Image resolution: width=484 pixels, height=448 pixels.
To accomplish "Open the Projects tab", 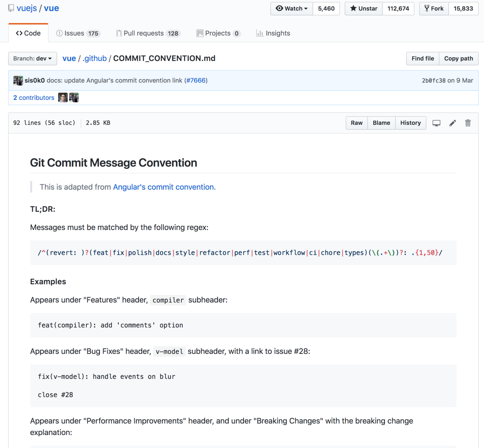I will click(x=218, y=33).
